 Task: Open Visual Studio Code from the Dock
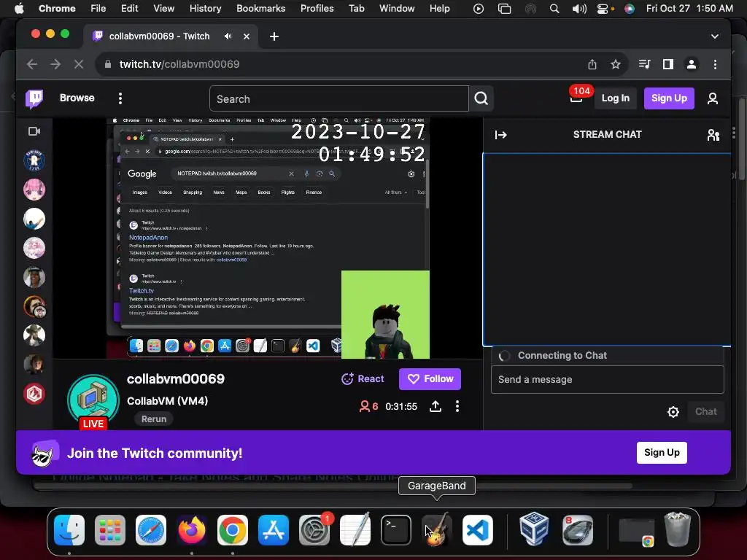pyautogui.click(x=478, y=530)
